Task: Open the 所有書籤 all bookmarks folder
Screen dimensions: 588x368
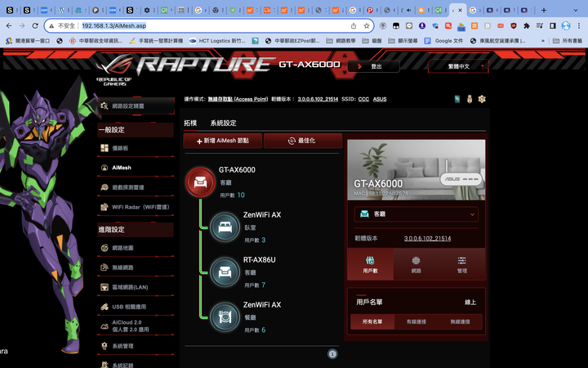Action: pyautogui.click(x=568, y=41)
